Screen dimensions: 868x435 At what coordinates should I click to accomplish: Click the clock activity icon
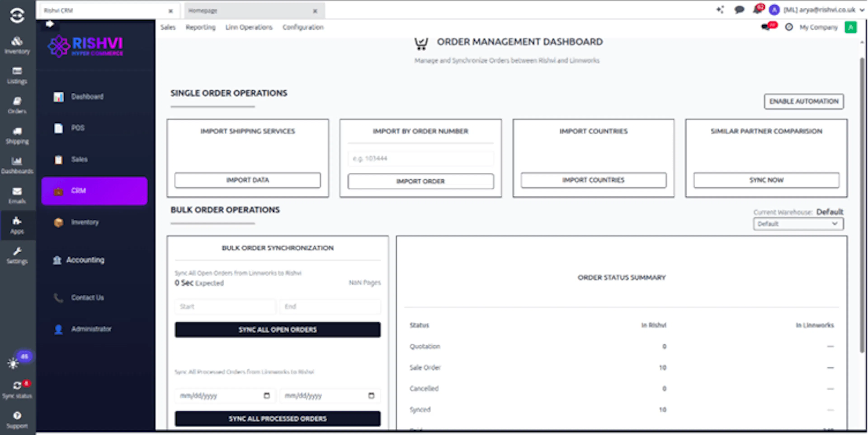[x=789, y=27]
